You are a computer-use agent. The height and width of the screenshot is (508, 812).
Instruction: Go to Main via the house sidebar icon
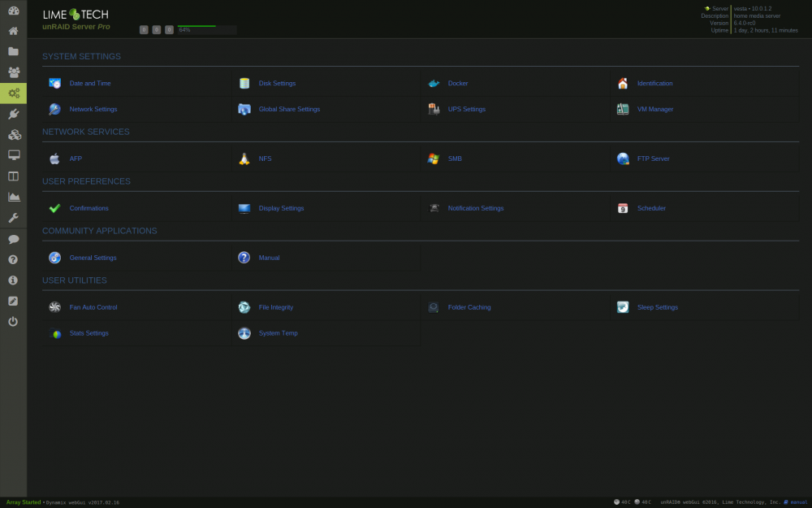point(14,31)
